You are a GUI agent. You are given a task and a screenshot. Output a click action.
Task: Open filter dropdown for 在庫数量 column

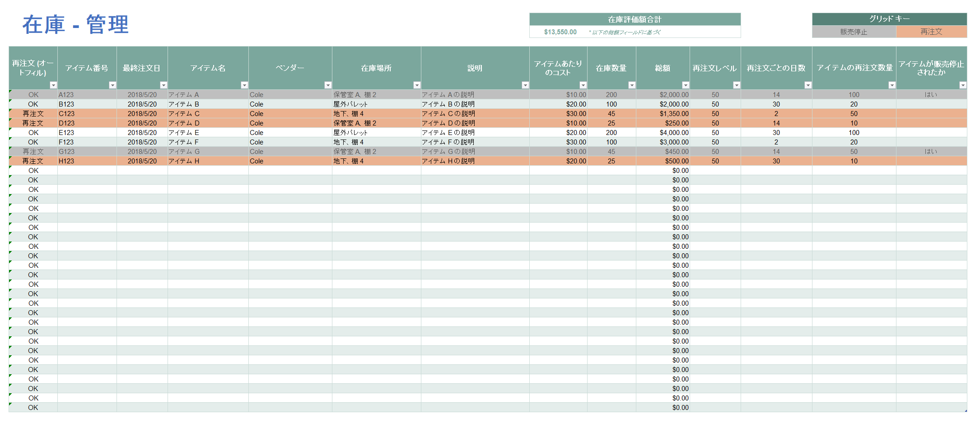(x=632, y=85)
